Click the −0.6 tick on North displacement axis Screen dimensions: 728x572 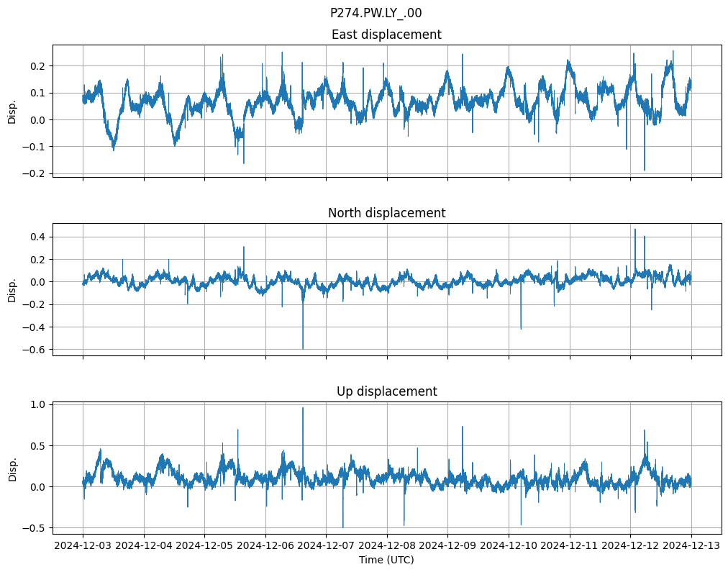(36, 350)
